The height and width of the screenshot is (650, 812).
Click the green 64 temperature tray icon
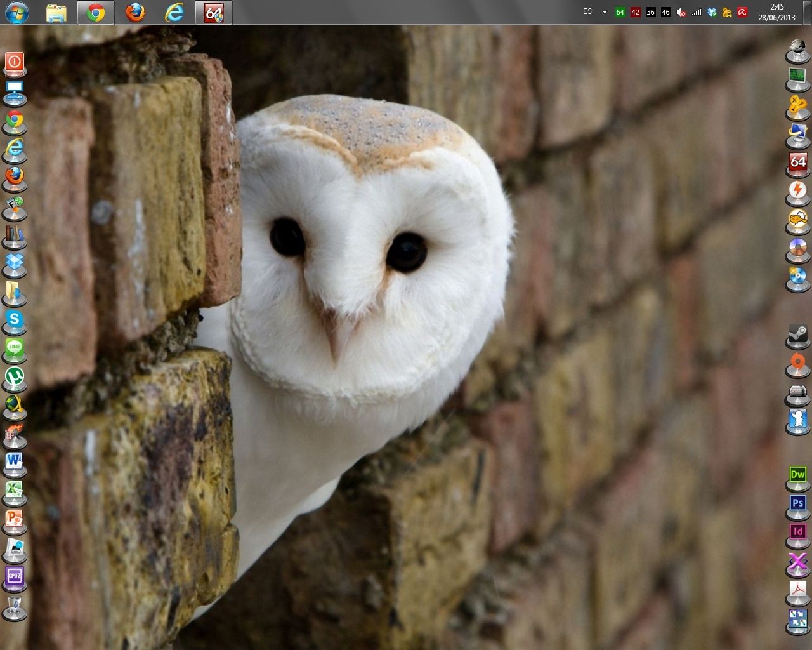click(x=620, y=12)
